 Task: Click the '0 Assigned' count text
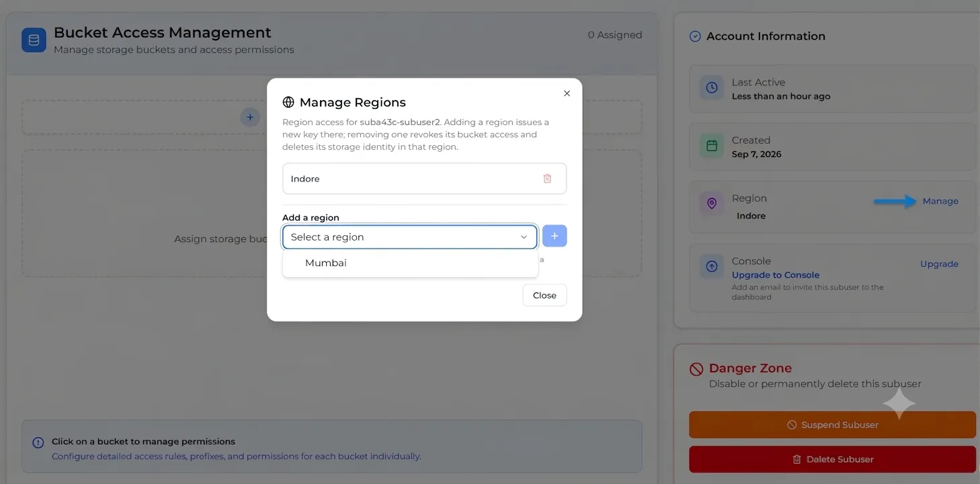[615, 35]
